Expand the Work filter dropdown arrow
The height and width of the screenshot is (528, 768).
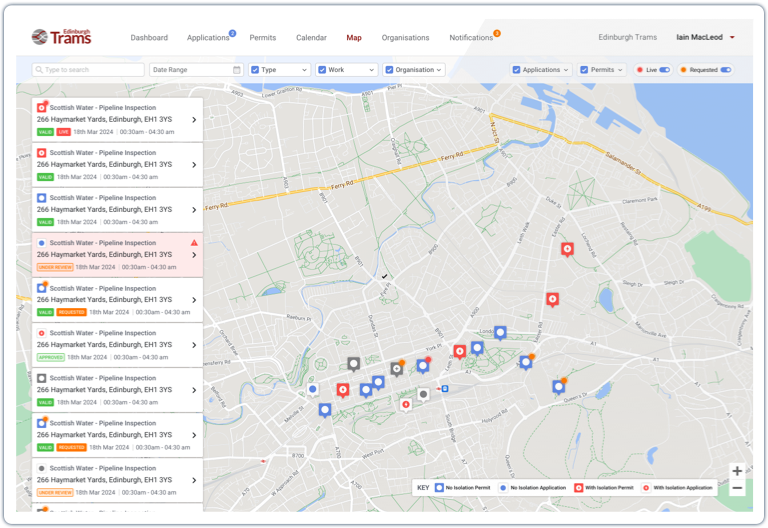click(x=371, y=70)
